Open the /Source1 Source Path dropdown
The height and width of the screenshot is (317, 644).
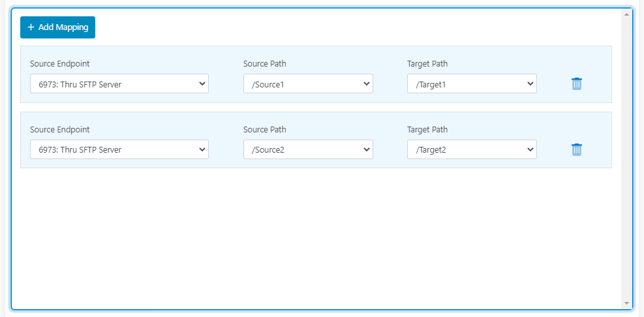[x=307, y=83]
